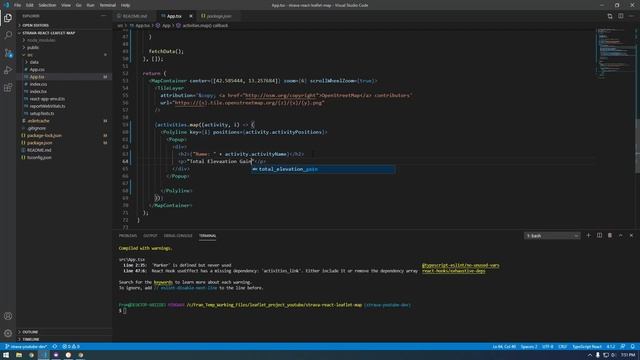Switch to the package.json editor tab
The height and width of the screenshot is (360, 640).
click(x=218, y=16)
